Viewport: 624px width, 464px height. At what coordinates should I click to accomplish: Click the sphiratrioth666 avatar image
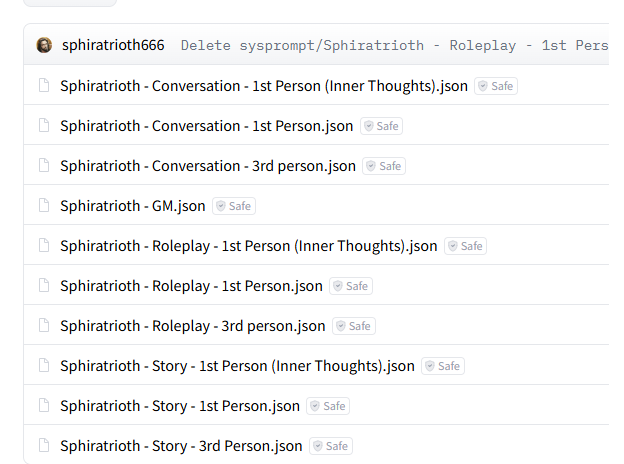pyautogui.click(x=44, y=45)
